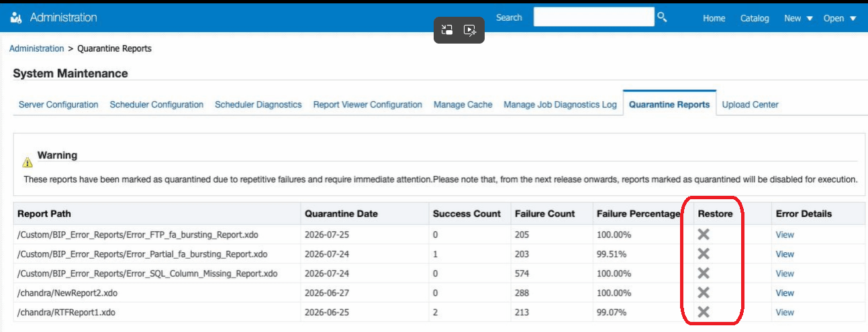View error details for RTFReport1.xdo
Image resolution: width=868 pixels, height=332 pixels.
[x=785, y=313]
